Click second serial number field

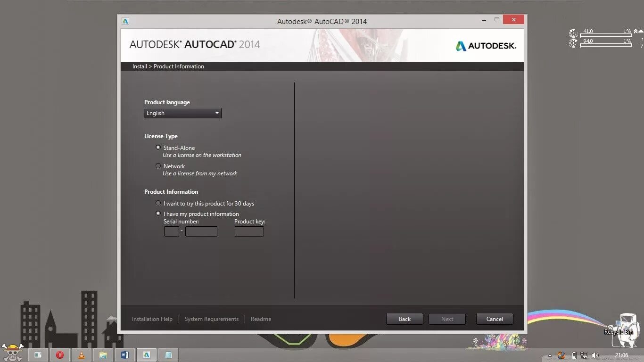point(201,231)
